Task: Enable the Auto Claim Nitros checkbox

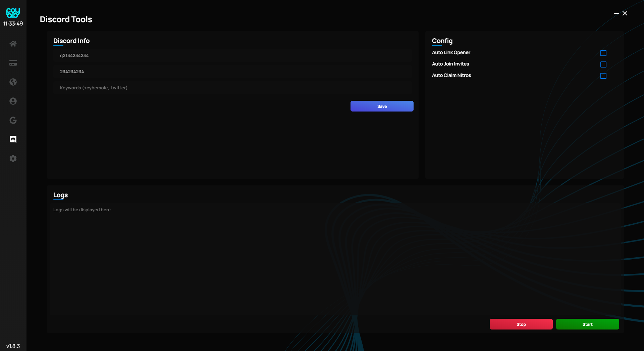Action: 603,76
